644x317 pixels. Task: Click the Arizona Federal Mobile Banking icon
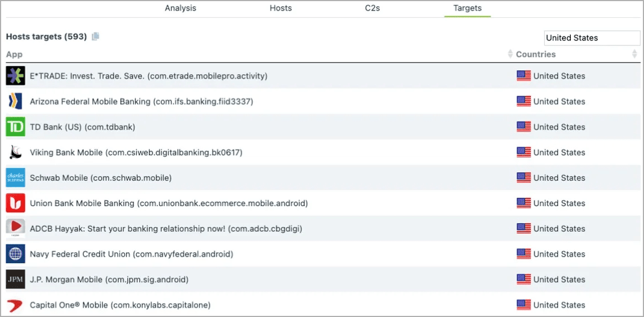16,101
